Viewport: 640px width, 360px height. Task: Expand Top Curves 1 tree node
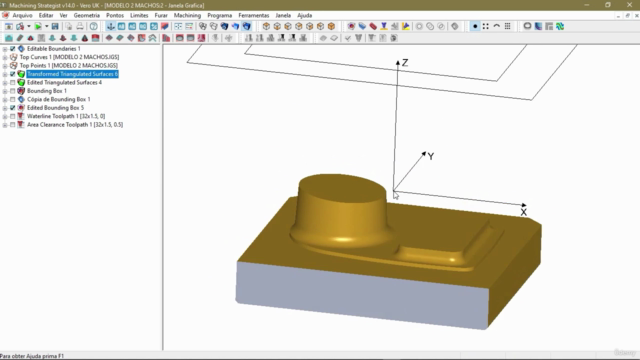(x=5, y=57)
